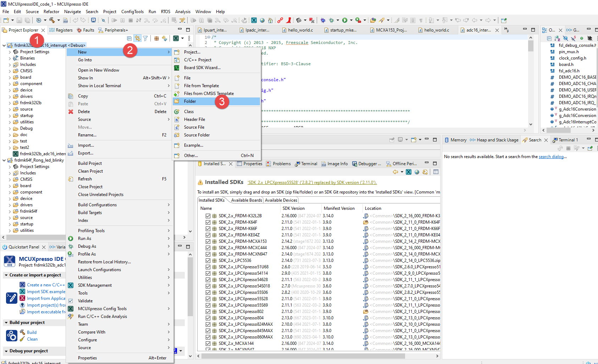The image size is (598, 364).
Task: Switch to the Available Boards tab
Action: pyautogui.click(x=246, y=200)
